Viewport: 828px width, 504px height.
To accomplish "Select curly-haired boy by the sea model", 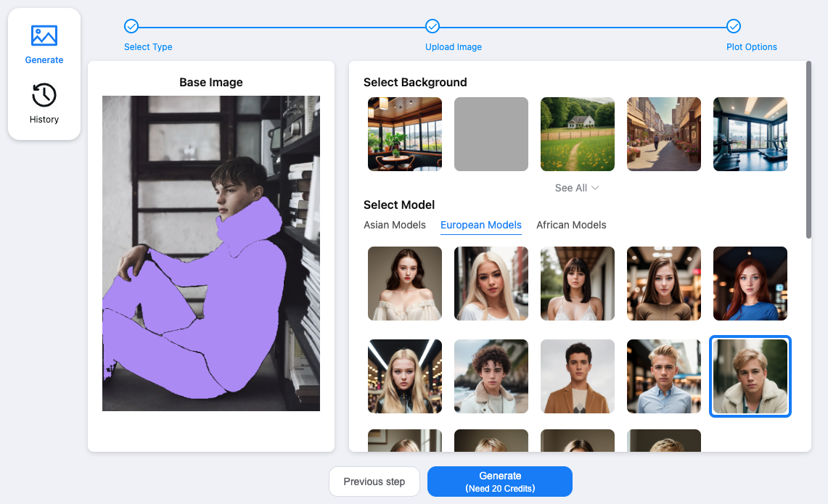I will point(491,376).
